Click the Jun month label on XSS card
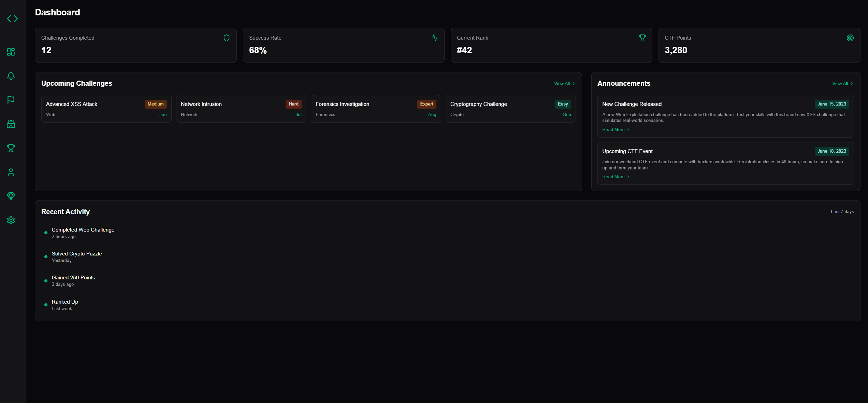868x403 pixels. tap(163, 115)
